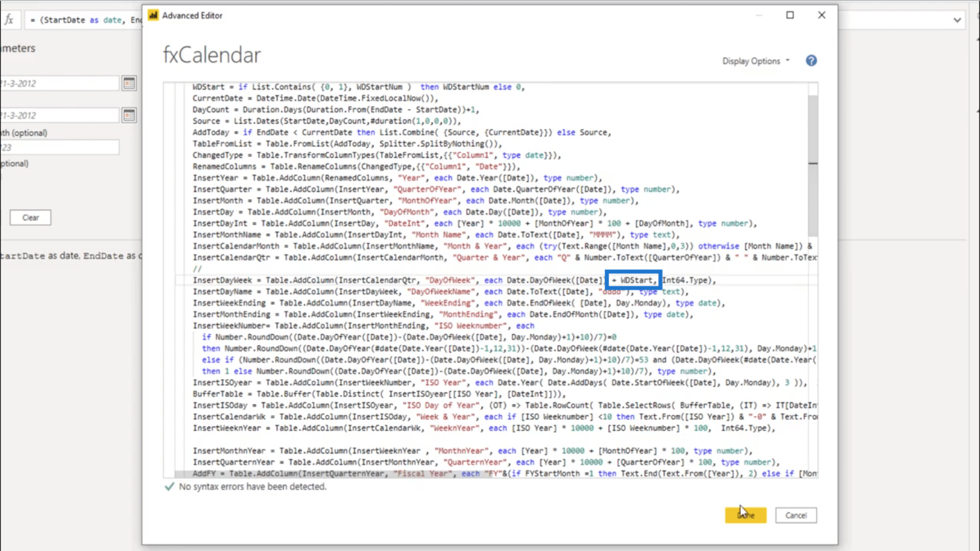Click the Power BI icon in title bar
Viewport: 980px width, 551px height.
click(153, 15)
